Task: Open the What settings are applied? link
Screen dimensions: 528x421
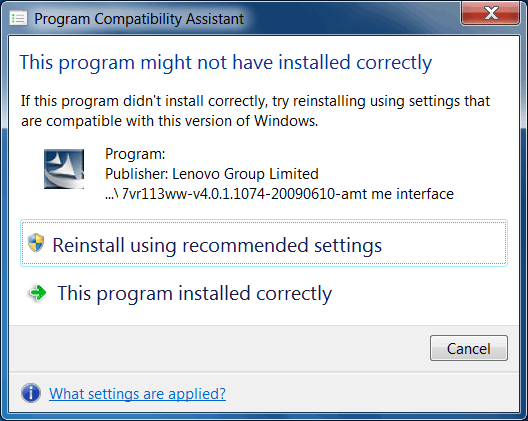Action: (137, 393)
